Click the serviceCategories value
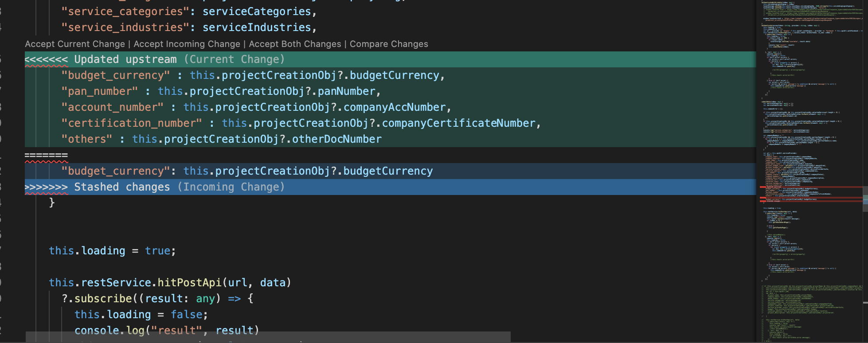The height and width of the screenshot is (343, 868). pyautogui.click(x=257, y=12)
